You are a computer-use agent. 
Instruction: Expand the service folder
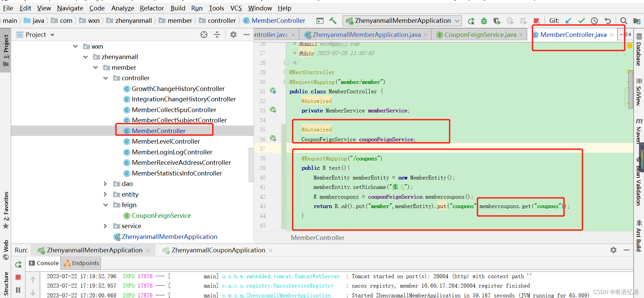(x=106, y=226)
